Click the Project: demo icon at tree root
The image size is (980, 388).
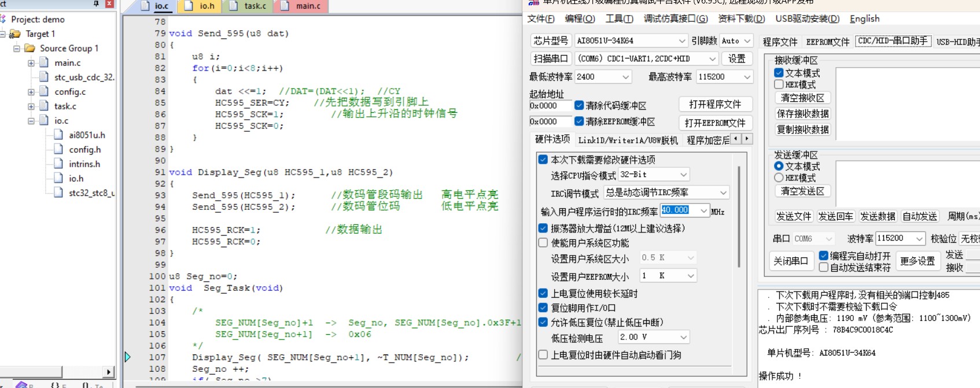pyautogui.click(x=3, y=19)
